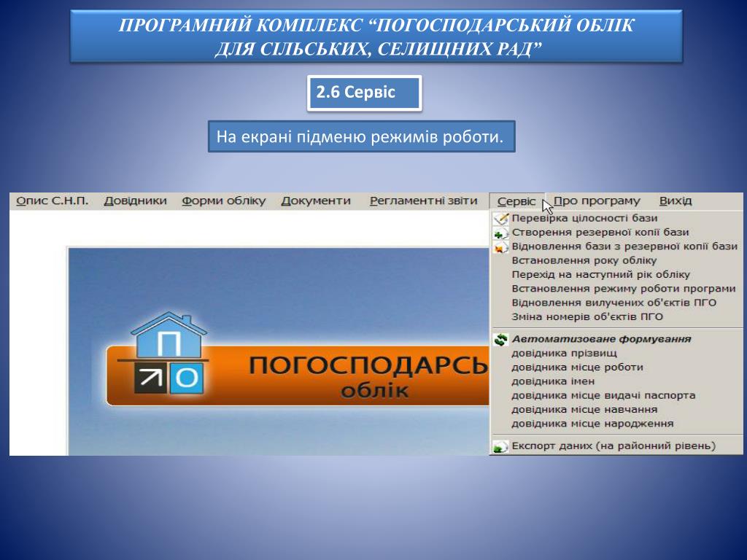
Task: Select Перевірка цілосності бази
Action: pyautogui.click(x=584, y=218)
